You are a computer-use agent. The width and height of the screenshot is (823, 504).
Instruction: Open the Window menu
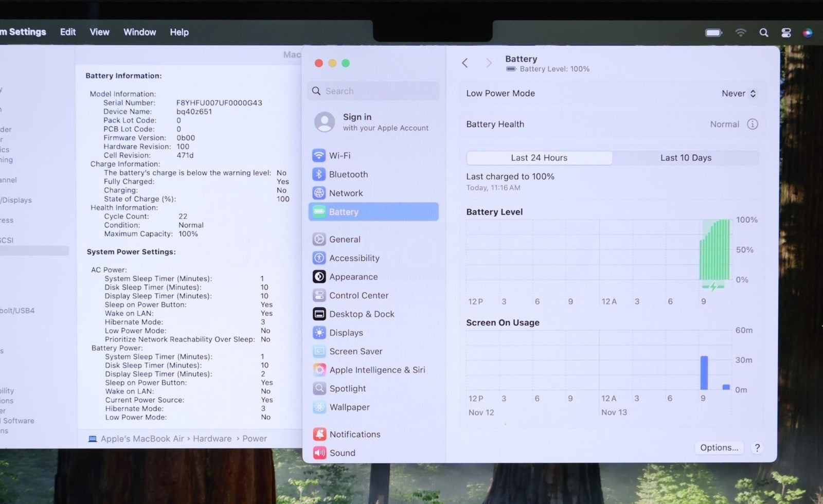139,32
